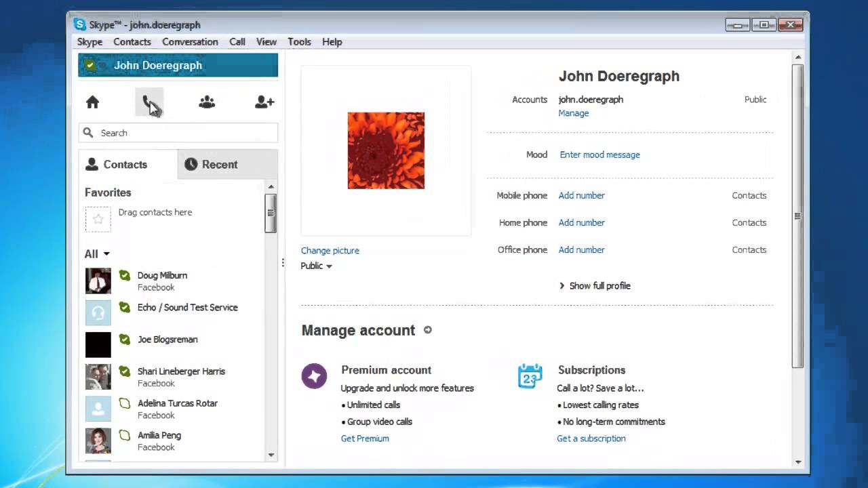The height and width of the screenshot is (488, 868).
Task: Click the Manage accounts link
Action: (x=574, y=113)
